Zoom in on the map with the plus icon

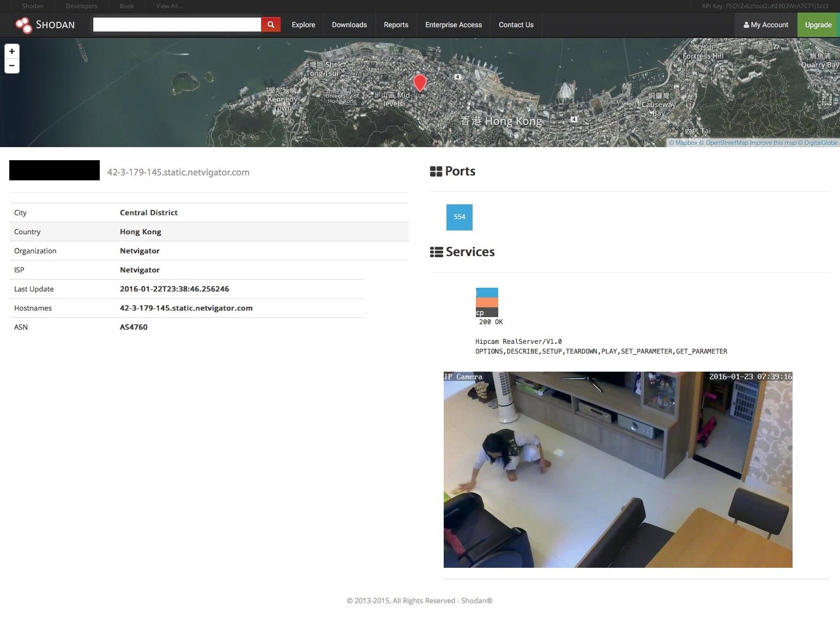(x=12, y=51)
